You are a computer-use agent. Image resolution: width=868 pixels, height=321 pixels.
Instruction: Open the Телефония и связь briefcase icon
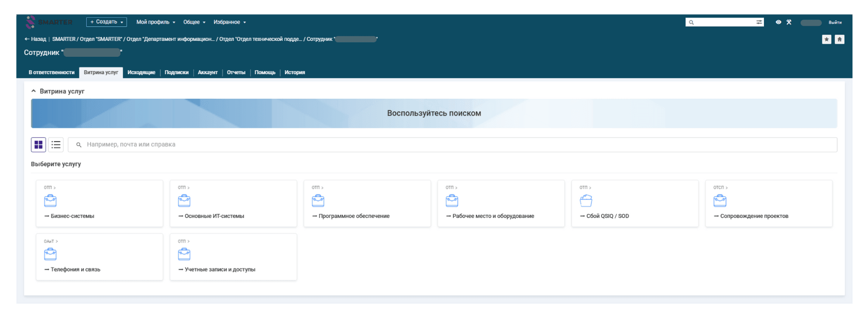tap(50, 254)
